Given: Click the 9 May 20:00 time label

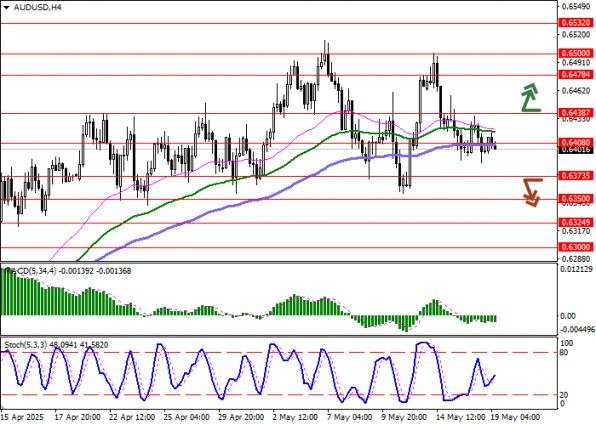Looking at the screenshot, I should pos(404,417).
